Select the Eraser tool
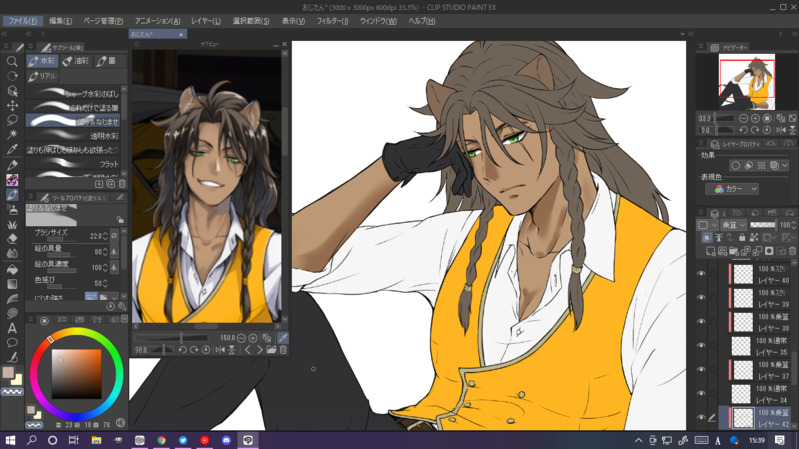 12,239
